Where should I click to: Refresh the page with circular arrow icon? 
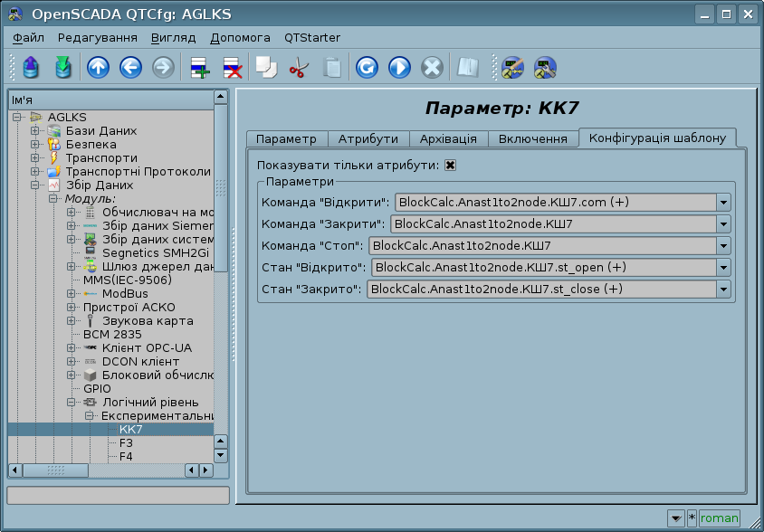pyautogui.click(x=367, y=67)
